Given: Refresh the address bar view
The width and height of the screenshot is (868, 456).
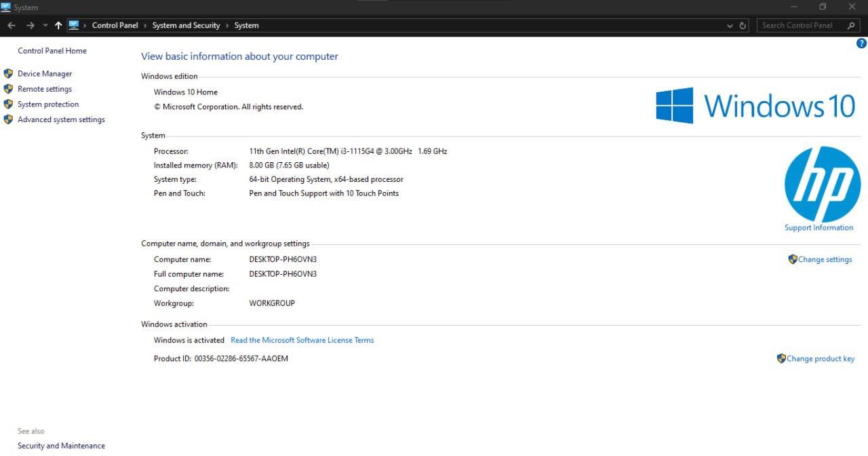Looking at the screenshot, I should [743, 26].
